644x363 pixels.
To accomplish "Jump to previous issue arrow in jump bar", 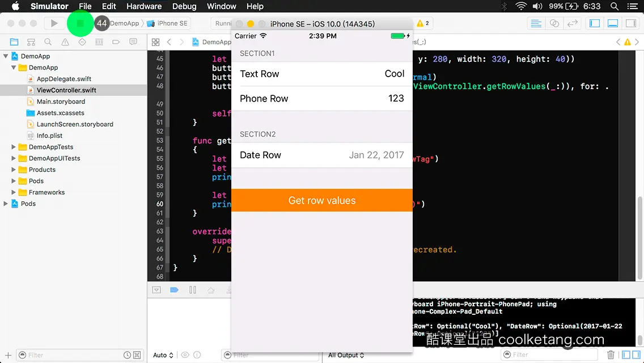I will 618,42.
